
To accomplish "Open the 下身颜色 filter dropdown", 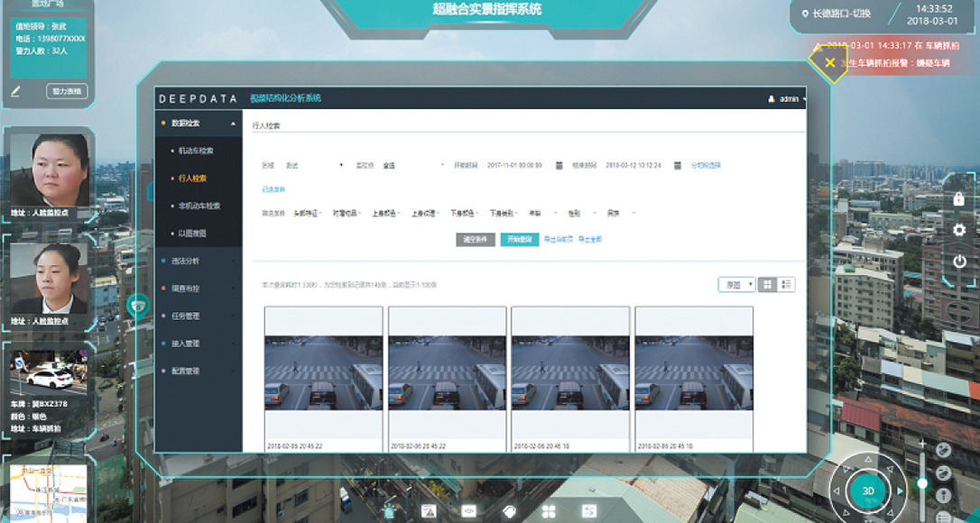I will click(465, 214).
